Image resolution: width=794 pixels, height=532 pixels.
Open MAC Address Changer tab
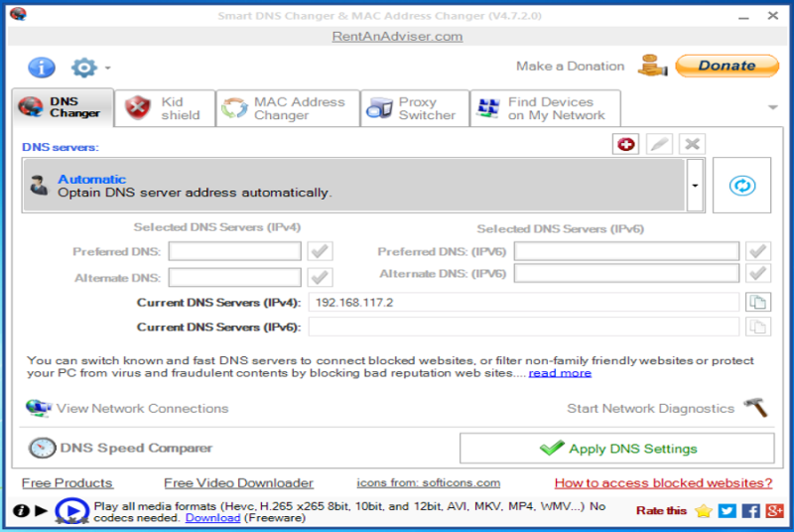288,108
